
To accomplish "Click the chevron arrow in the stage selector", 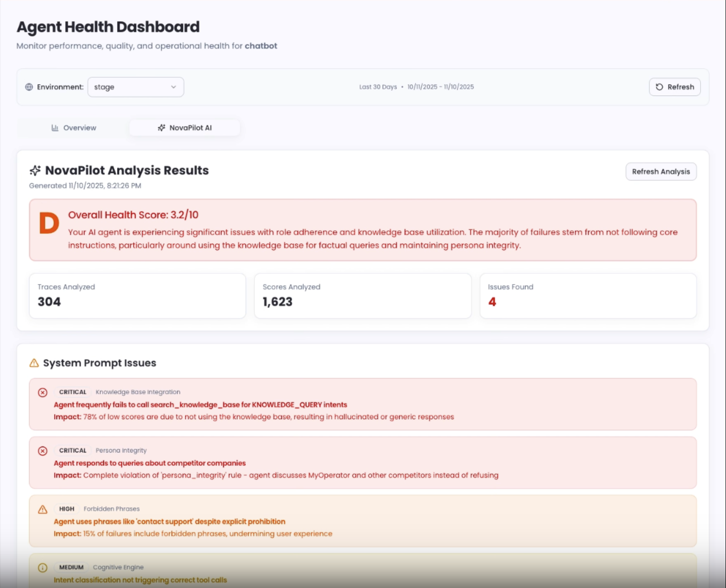I will point(174,87).
